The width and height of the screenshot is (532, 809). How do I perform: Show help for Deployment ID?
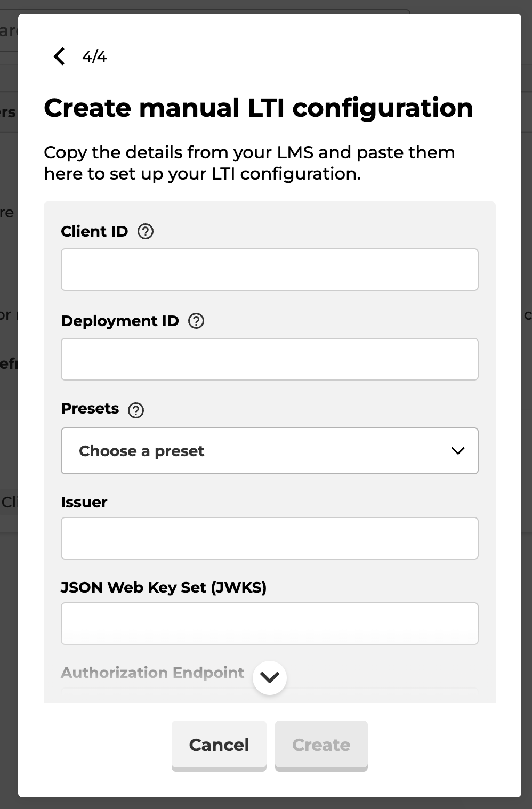tap(196, 321)
